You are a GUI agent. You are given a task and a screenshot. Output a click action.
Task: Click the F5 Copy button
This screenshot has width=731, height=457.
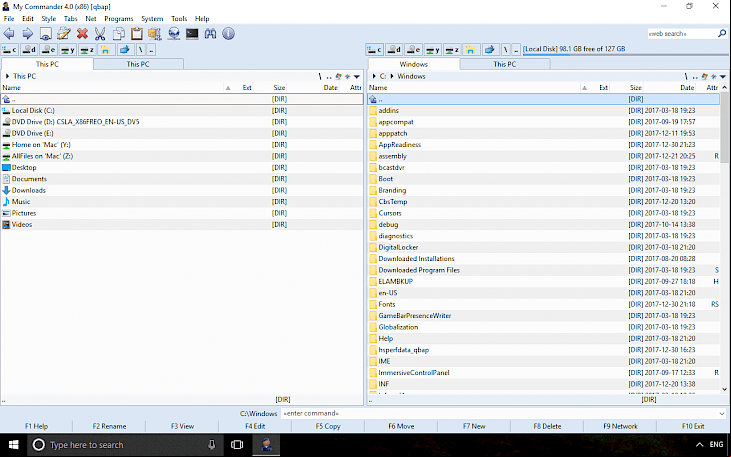click(328, 426)
